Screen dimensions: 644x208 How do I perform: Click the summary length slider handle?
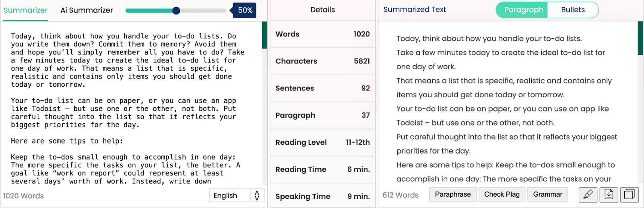tap(176, 10)
